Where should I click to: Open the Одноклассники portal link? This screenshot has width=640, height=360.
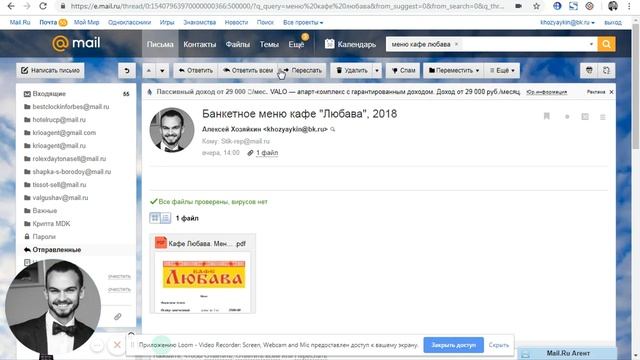pyautogui.click(x=129, y=22)
